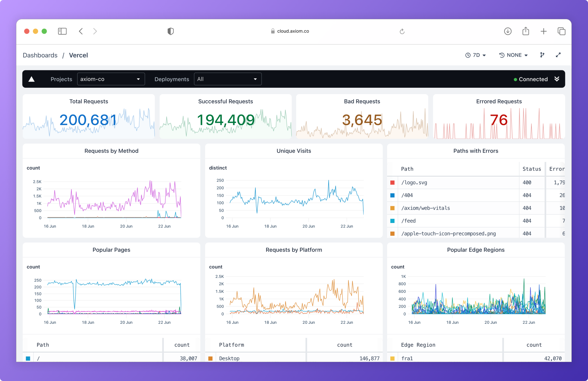
Task: Open the downloads icon in the browser toolbar
Action: (x=507, y=31)
